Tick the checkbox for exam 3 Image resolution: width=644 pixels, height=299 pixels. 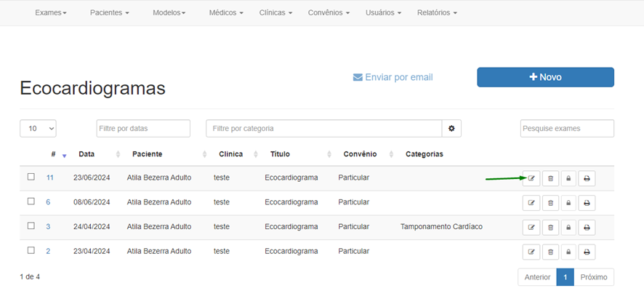(31, 226)
